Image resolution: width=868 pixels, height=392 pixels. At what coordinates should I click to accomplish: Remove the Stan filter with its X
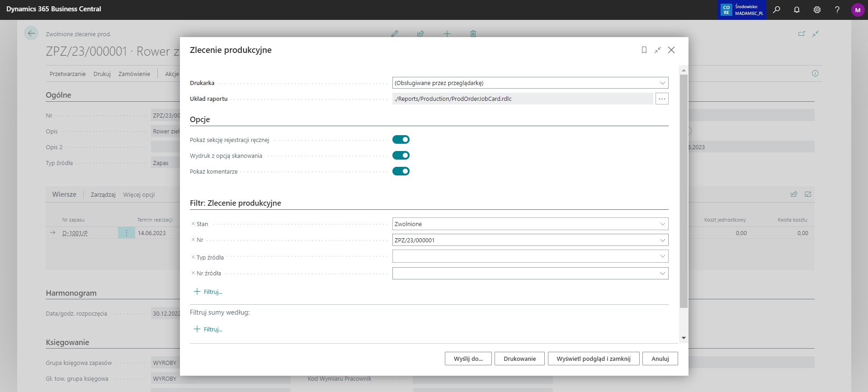coord(193,224)
